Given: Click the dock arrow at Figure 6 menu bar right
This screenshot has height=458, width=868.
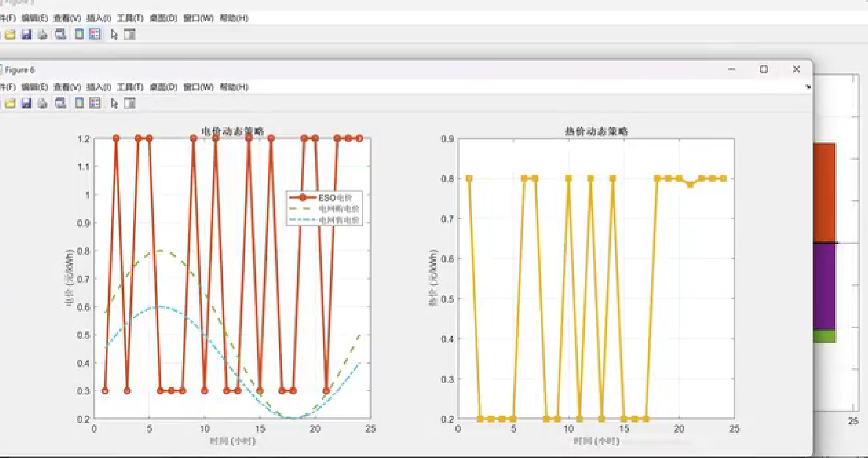Looking at the screenshot, I should 808,87.
